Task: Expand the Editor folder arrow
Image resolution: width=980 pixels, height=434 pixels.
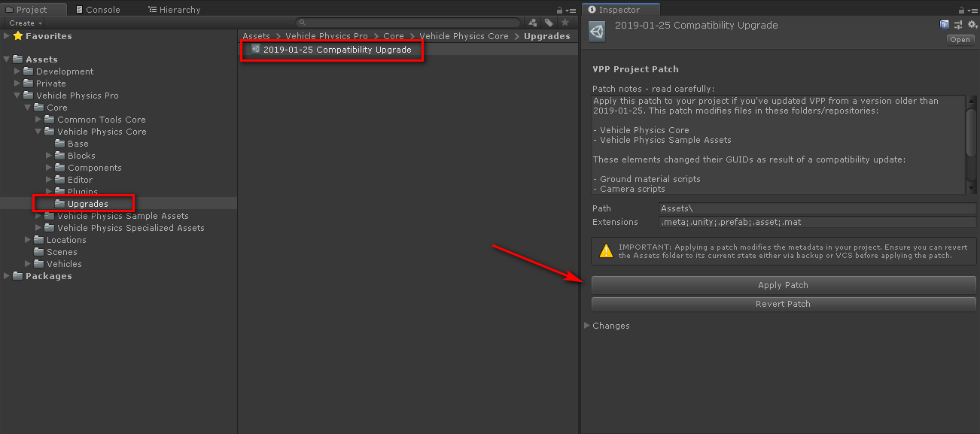Action: [x=49, y=180]
